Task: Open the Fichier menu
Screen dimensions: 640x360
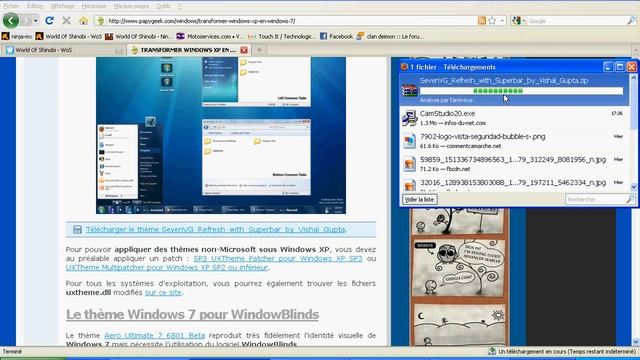Action: (11, 6)
